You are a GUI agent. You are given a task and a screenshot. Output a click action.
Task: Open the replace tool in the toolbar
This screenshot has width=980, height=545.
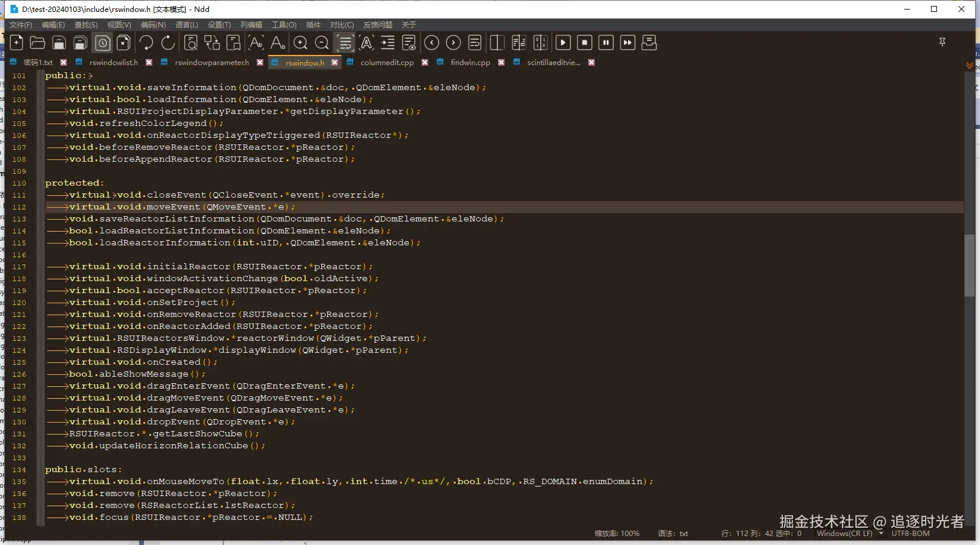click(212, 43)
